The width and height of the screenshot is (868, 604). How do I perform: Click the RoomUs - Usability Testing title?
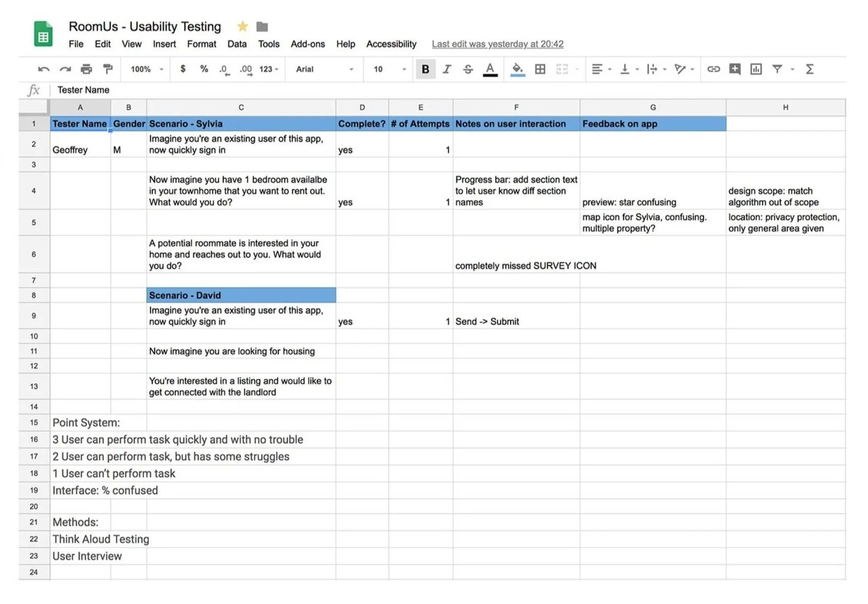coord(145,26)
